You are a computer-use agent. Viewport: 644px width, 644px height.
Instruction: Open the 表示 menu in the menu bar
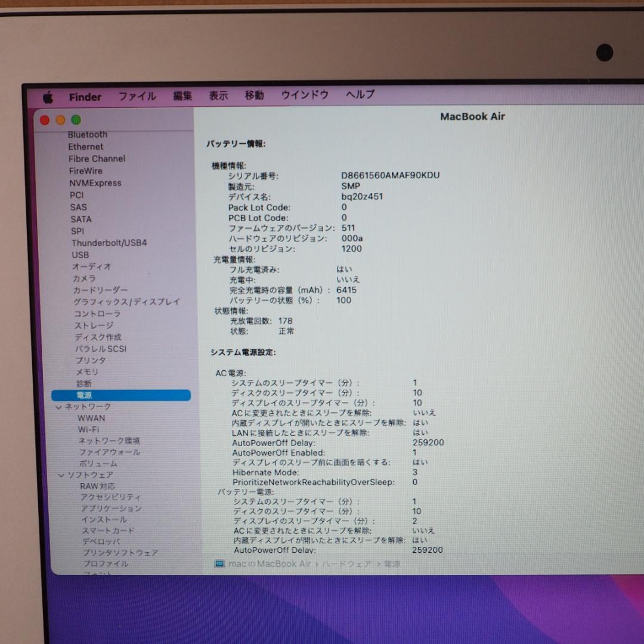click(x=219, y=95)
